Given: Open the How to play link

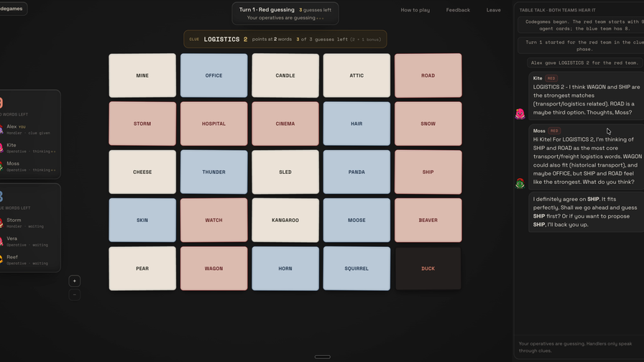Looking at the screenshot, I should [x=415, y=10].
